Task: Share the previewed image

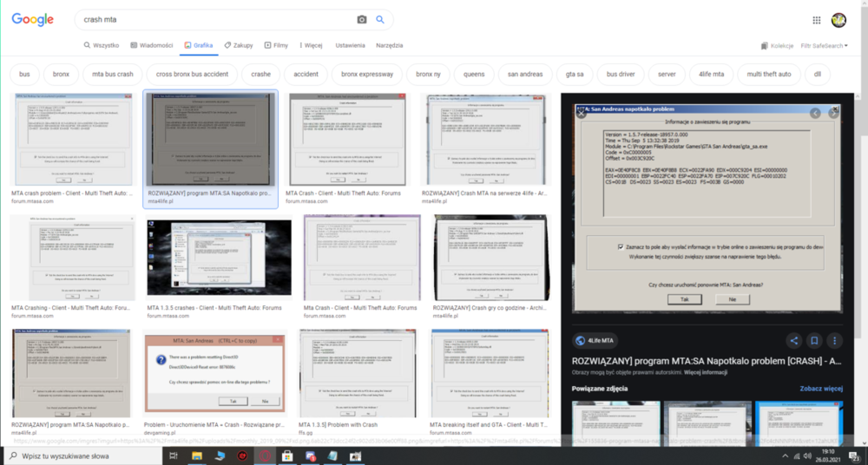Action: click(x=794, y=341)
